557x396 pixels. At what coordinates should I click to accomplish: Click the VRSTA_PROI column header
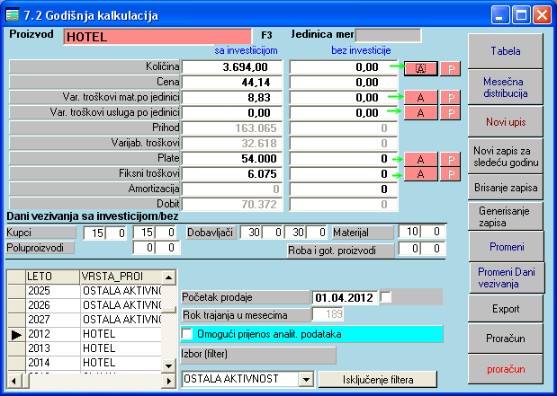point(121,277)
